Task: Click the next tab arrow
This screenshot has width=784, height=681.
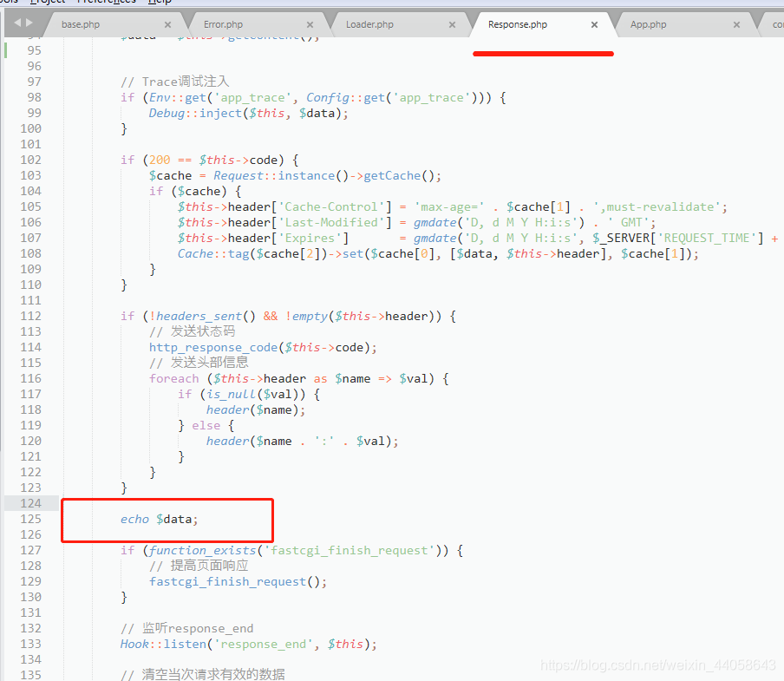Action: pyautogui.click(x=29, y=23)
